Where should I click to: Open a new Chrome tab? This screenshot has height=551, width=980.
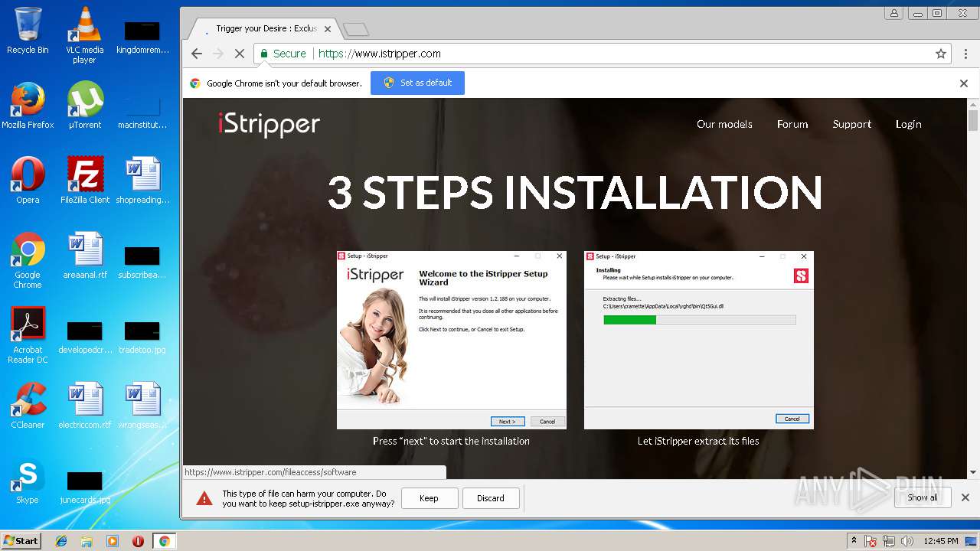click(356, 30)
